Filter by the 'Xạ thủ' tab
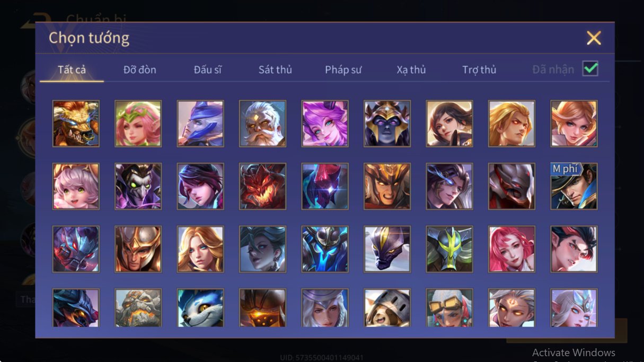 point(411,69)
